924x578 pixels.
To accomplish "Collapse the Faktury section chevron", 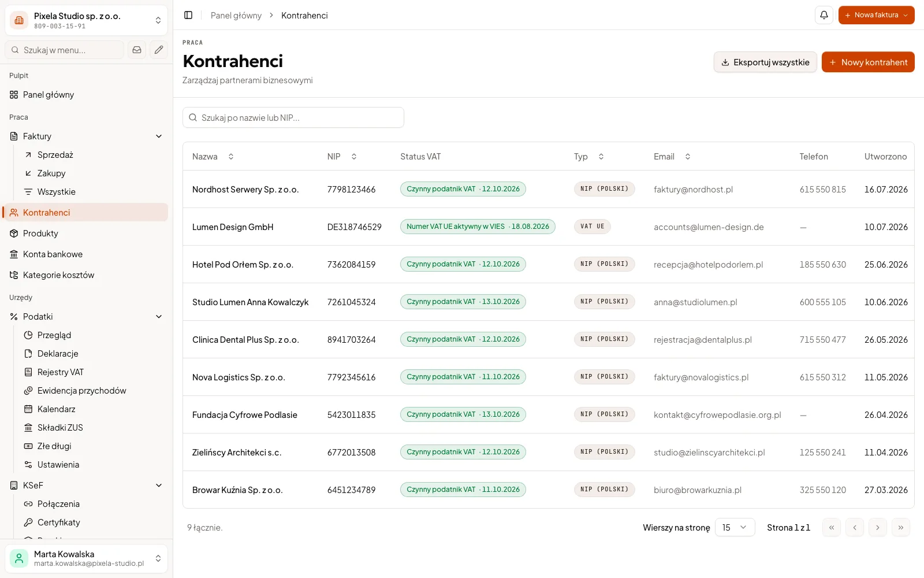I will click(x=159, y=136).
